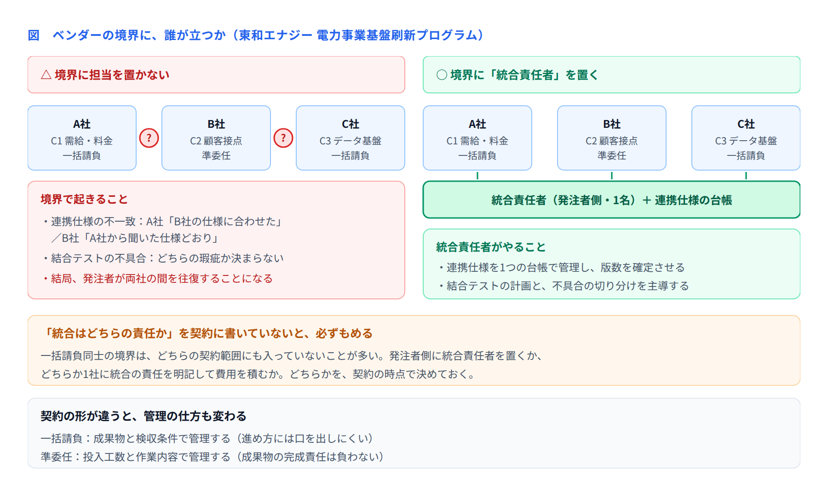Click the right-side B社 C2 顧客接点 card
The image size is (828, 504).
click(x=612, y=138)
